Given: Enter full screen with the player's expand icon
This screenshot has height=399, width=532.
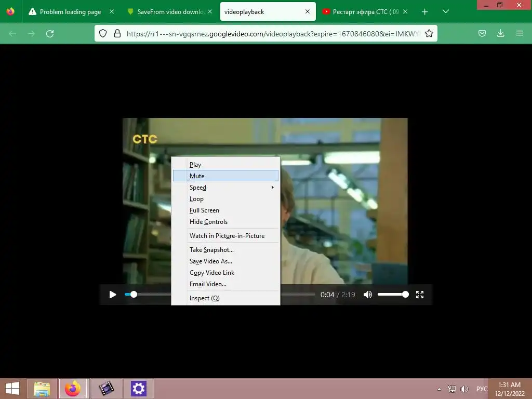Looking at the screenshot, I should (420, 295).
